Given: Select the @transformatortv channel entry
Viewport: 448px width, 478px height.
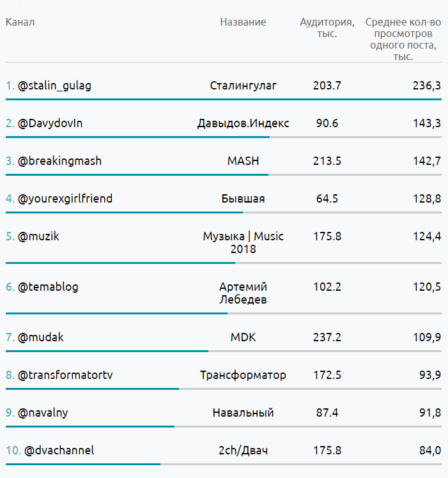Looking at the screenshot, I should pos(65,375).
